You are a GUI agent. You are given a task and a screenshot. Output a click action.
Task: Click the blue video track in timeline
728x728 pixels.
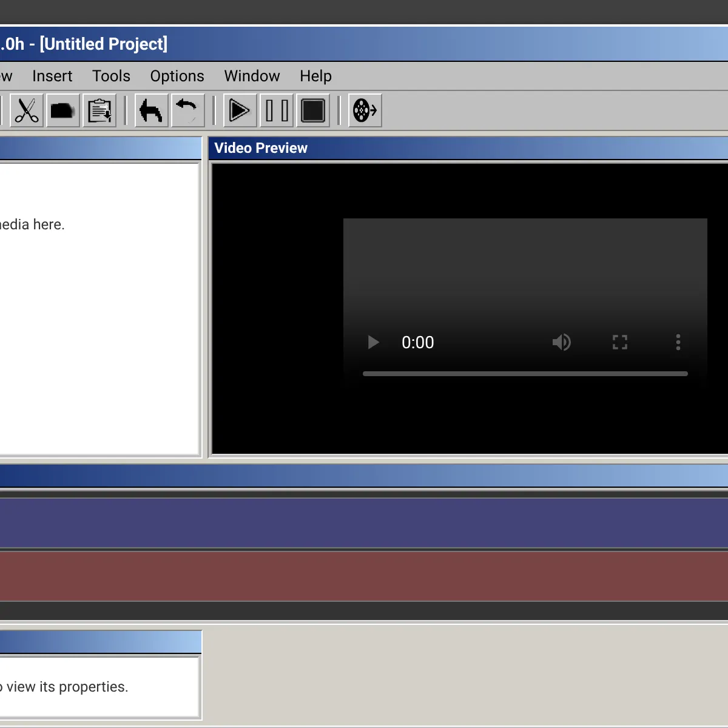[364, 523]
